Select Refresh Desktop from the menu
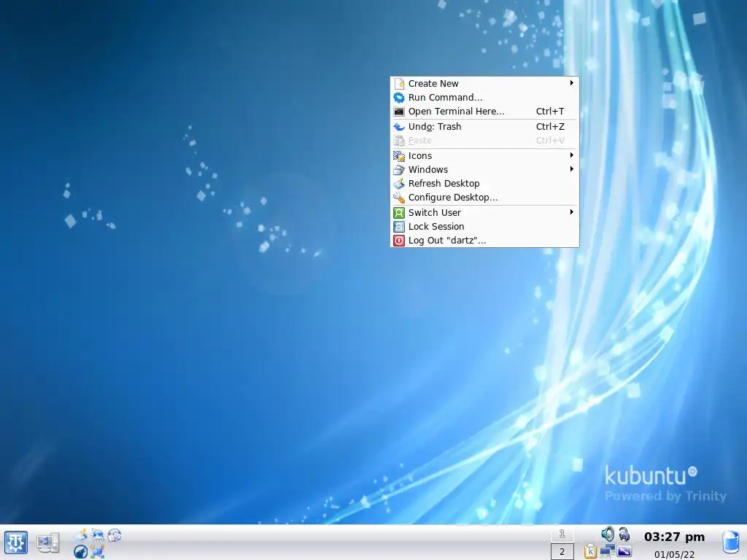This screenshot has height=560, width=747. 484,183
